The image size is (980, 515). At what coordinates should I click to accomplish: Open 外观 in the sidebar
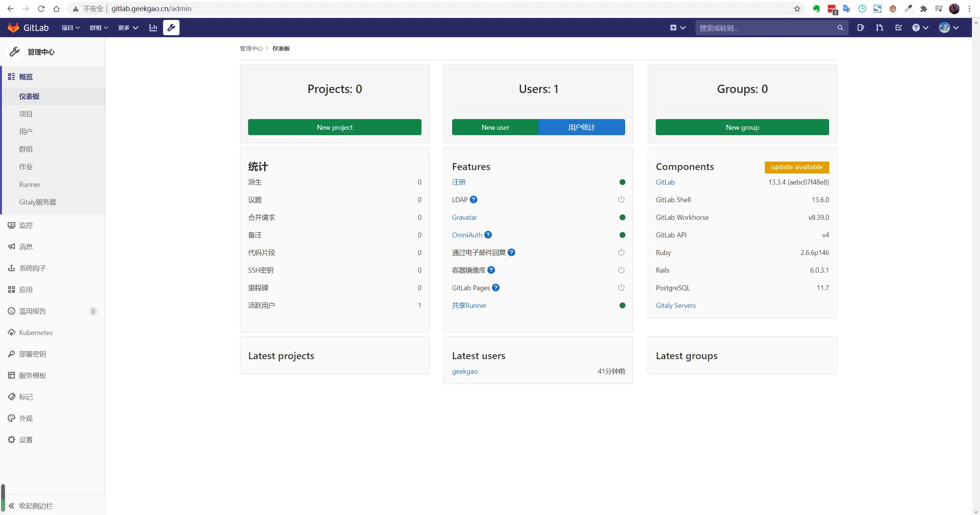[x=52, y=418]
